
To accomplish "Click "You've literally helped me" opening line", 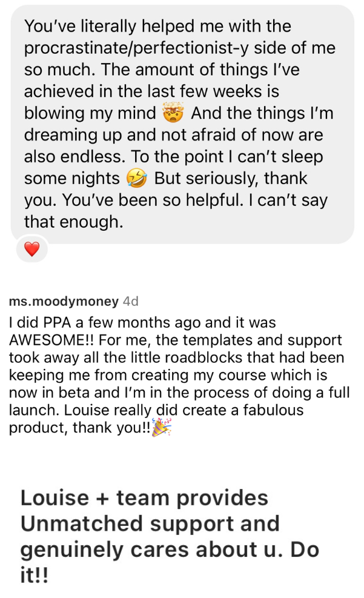I will click(x=157, y=26).
